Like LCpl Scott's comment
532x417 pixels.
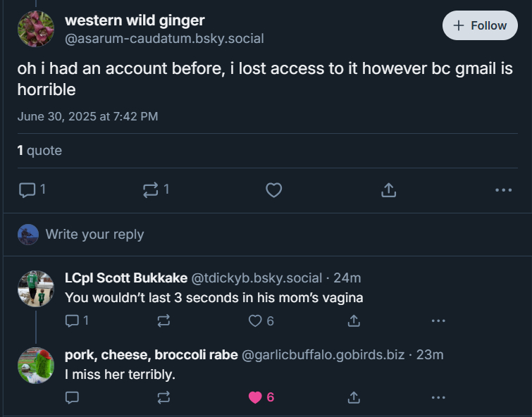[x=255, y=321]
